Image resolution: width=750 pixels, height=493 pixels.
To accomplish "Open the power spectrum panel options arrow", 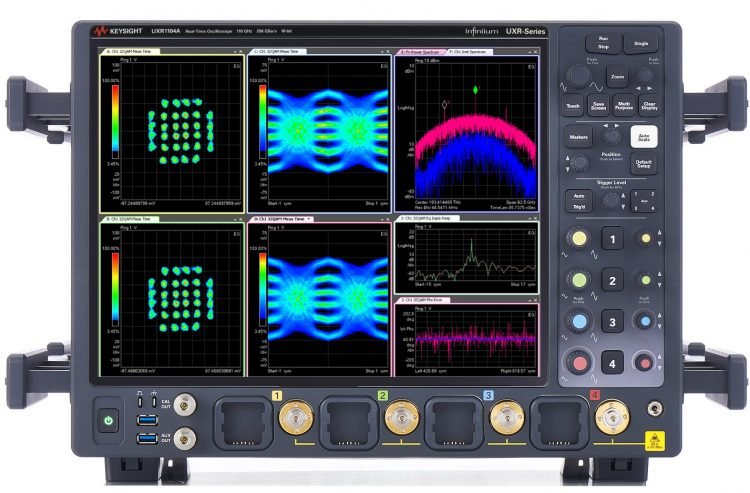I will [529, 52].
